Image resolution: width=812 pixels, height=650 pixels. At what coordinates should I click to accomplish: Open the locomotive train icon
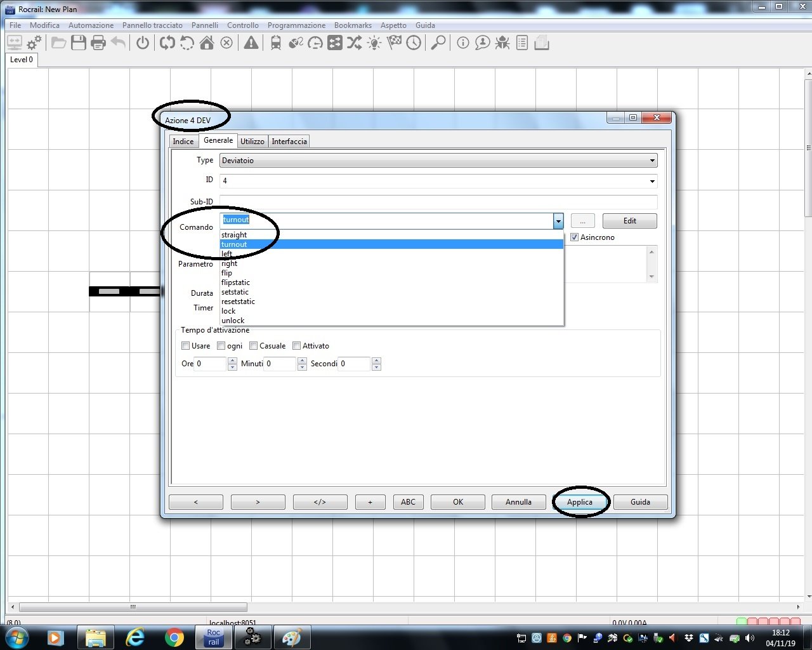pyautogui.click(x=276, y=43)
